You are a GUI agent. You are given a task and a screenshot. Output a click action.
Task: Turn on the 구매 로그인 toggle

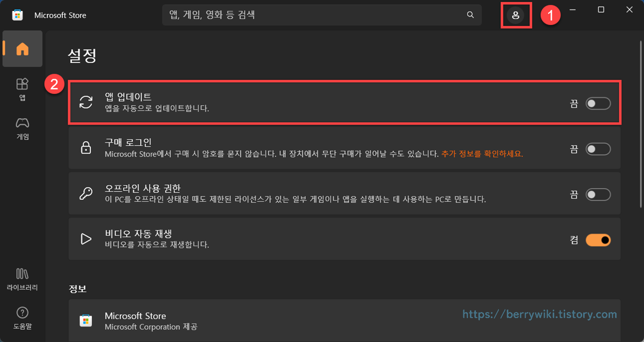point(598,149)
